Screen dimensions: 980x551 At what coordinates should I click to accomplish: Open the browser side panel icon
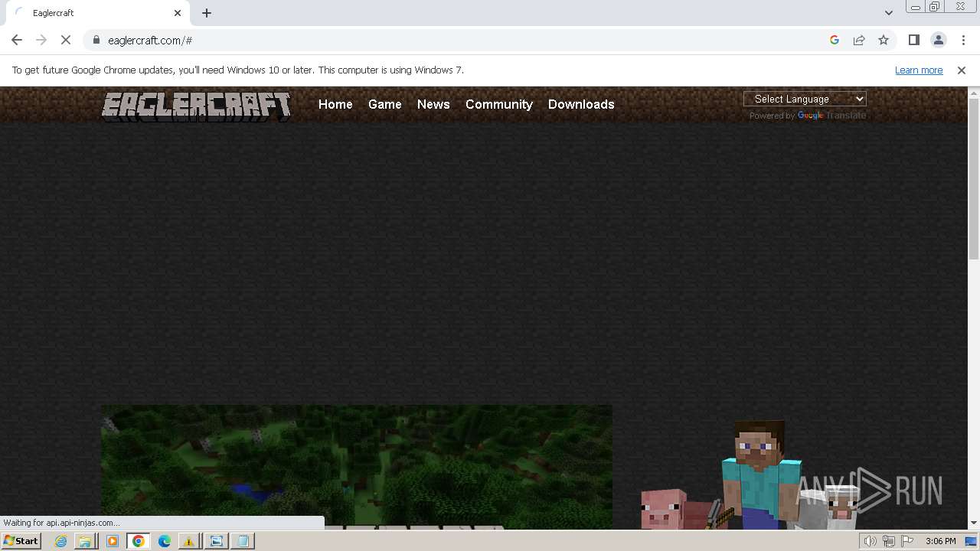(x=914, y=40)
